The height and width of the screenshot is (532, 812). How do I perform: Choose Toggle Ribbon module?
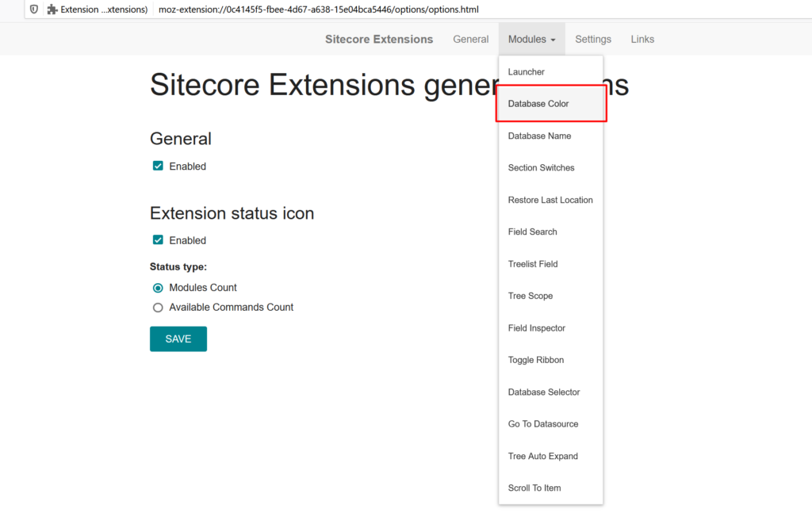point(550,360)
